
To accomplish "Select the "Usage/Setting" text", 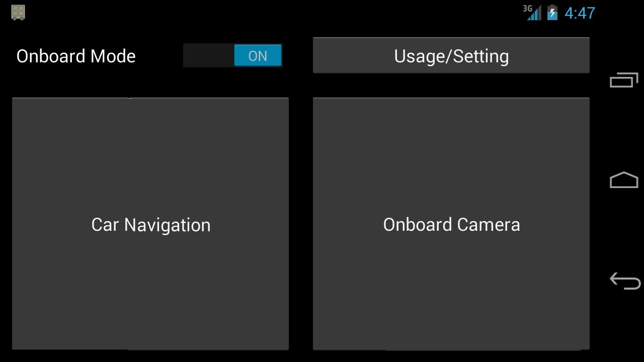I will [x=451, y=56].
